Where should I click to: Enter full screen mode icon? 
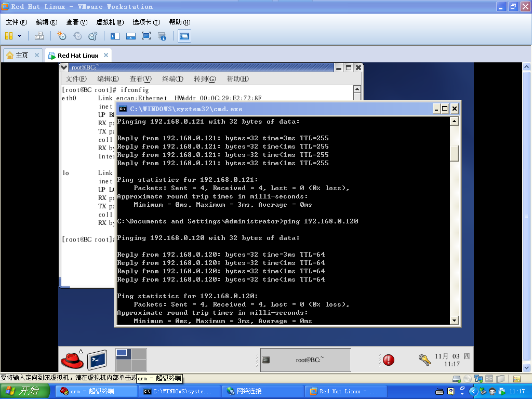(x=146, y=36)
